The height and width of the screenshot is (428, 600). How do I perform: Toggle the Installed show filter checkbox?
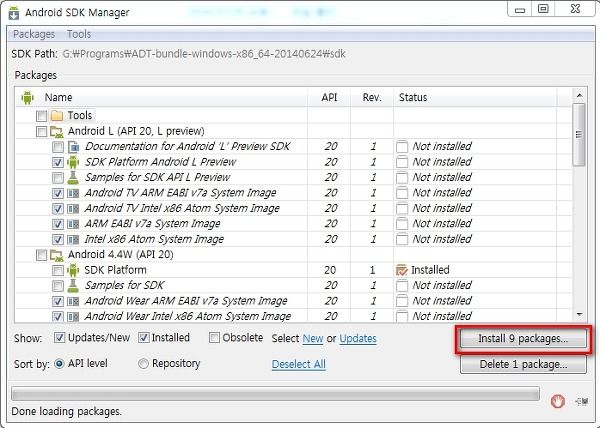pyautogui.click(x=143, y=337)
